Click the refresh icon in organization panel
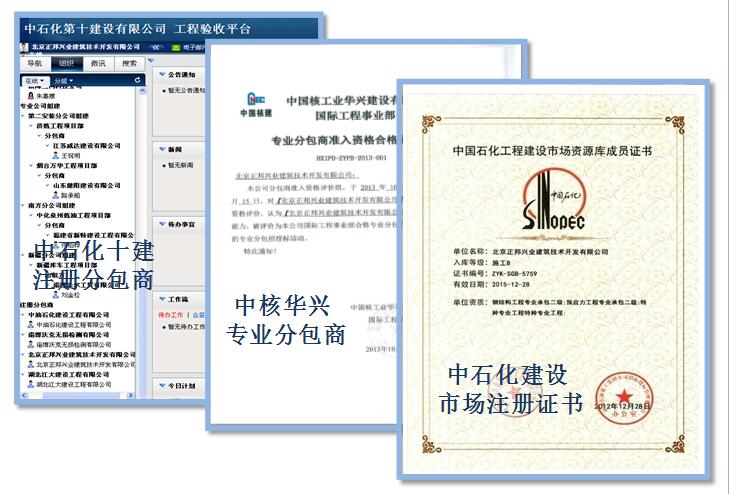The width and height of the screenshot is (729, 494). coord(137,80)
